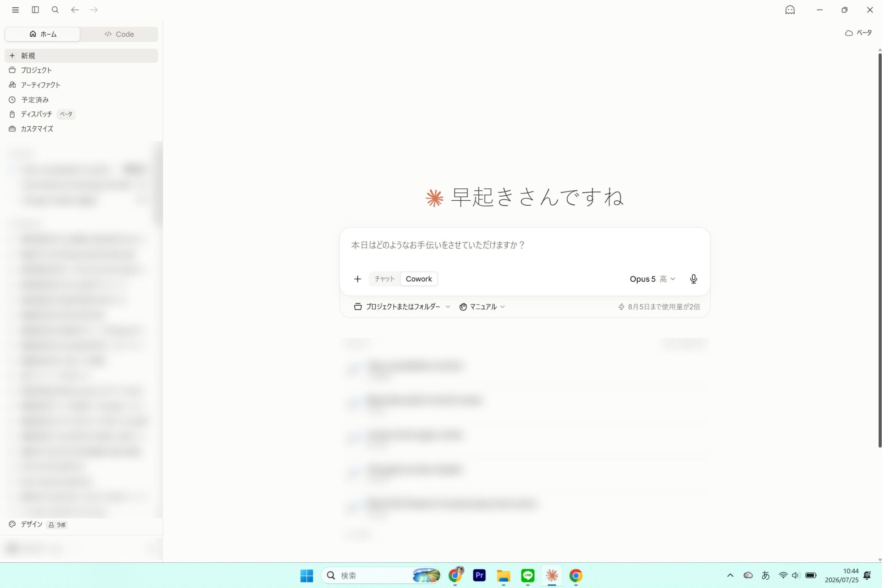
Task: Open 予定済み in sidebar
Action: pos(81,100)
